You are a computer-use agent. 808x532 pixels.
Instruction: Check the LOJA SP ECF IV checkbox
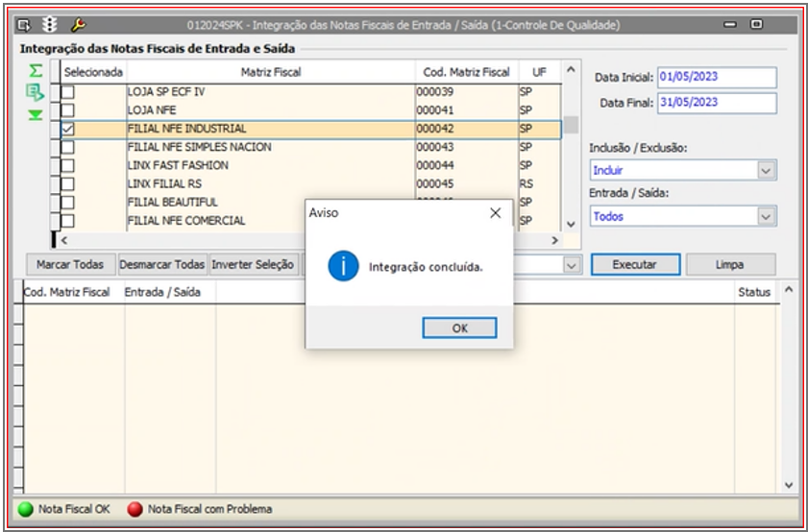(x=67, y=91)
